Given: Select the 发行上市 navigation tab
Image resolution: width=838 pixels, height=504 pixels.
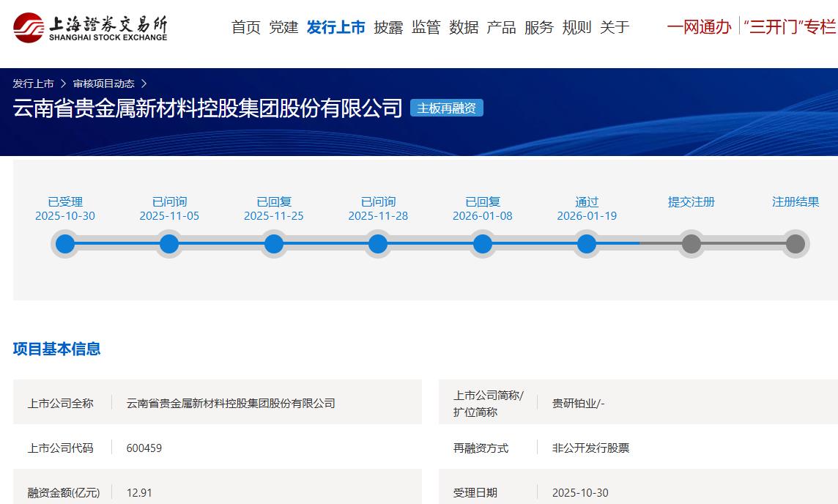Looking at the screenshot, I should tap(336, 28).
